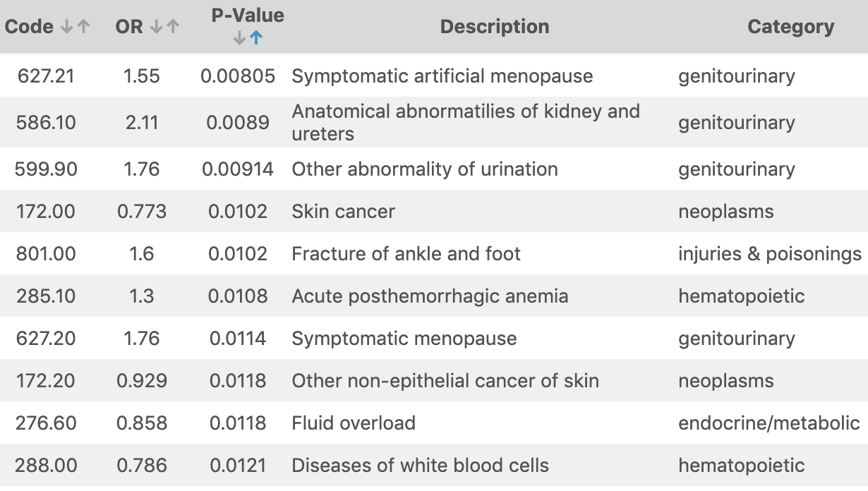This screenshot has width=868, height=491.
Task: Select the Diseases of white blood cells row
Action: [420, 466]
